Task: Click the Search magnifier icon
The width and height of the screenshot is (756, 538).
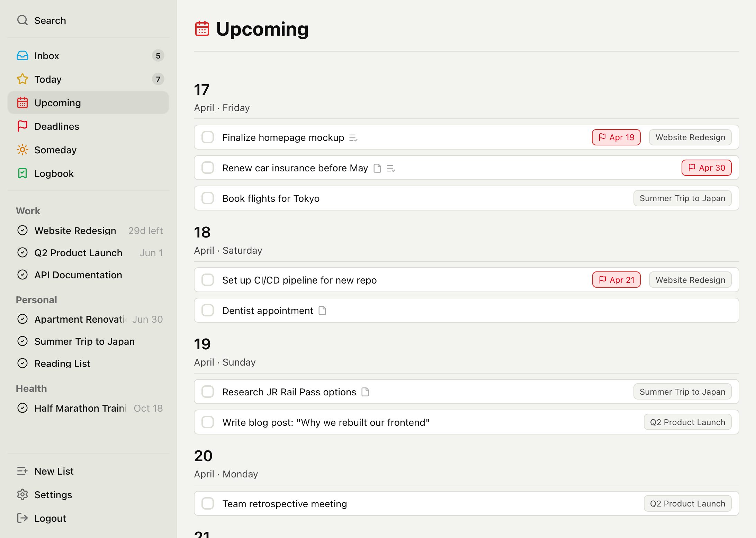Action: 22,20
